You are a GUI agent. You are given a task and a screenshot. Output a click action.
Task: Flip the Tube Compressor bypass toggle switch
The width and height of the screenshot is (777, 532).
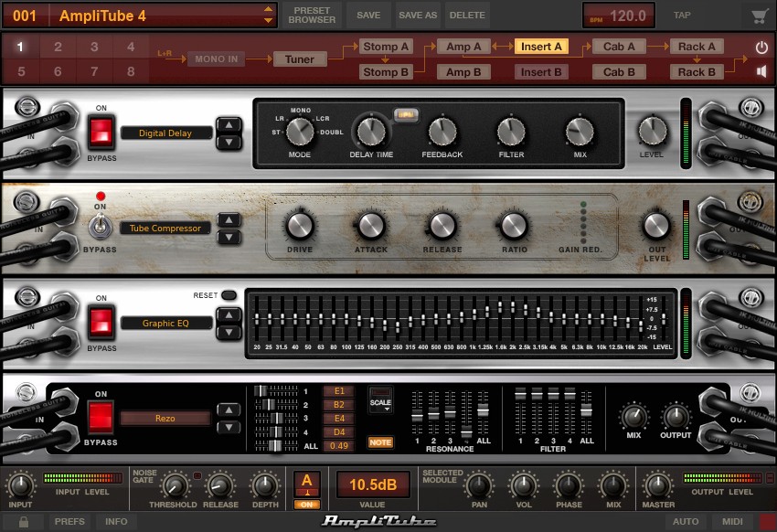[x=99, y=228]
